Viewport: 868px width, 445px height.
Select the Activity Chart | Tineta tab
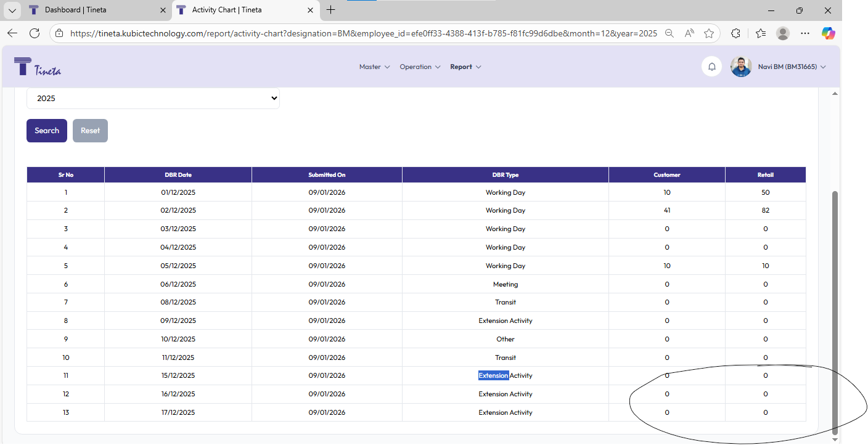coord(246,10)
